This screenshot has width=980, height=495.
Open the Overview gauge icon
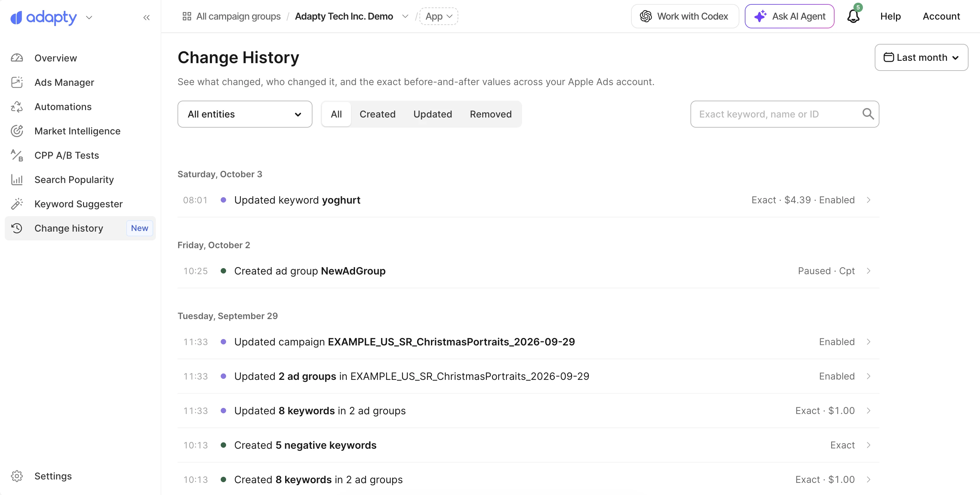17,58
